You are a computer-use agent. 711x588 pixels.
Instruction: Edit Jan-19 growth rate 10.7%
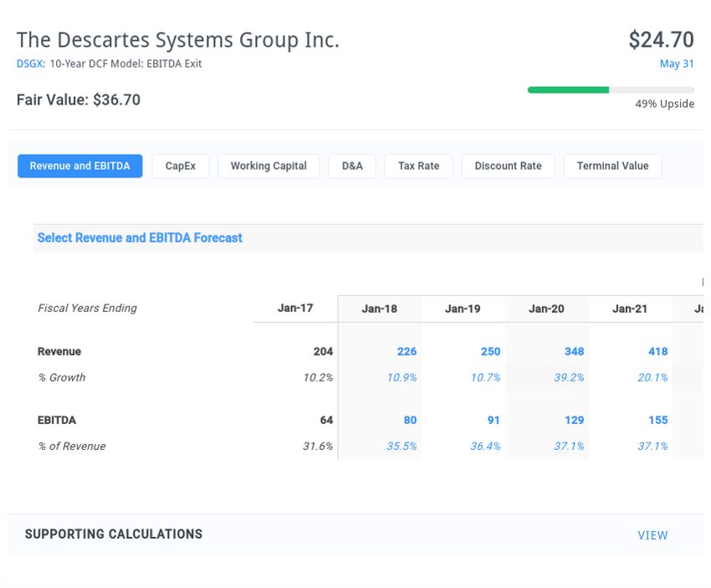point(485,377)
